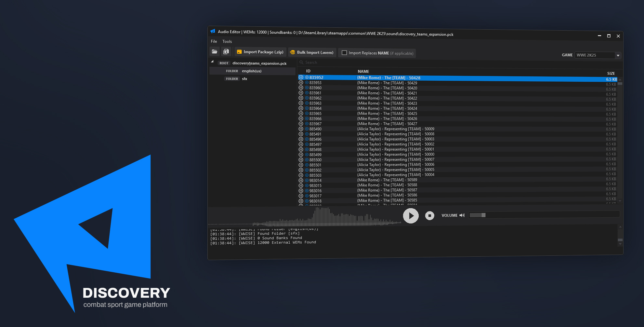644x327 pixels.
Task: Play preview icon for ID 885490
Action: (x=307, y=129)
